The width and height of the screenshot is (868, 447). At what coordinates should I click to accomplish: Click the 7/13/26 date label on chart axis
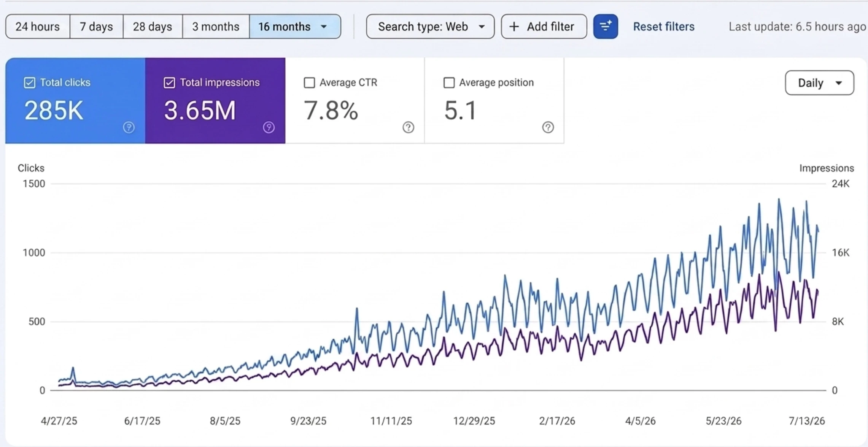tap(807, 421)
